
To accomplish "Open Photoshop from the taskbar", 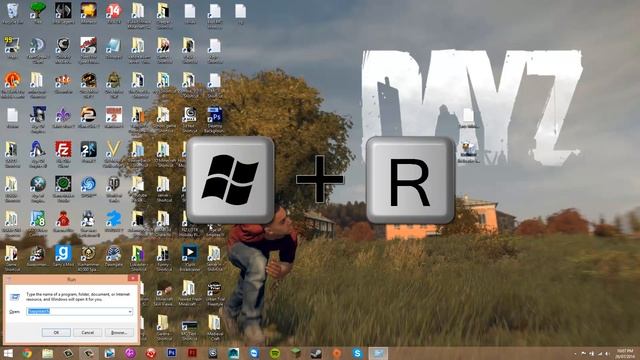I will [171, 353].
